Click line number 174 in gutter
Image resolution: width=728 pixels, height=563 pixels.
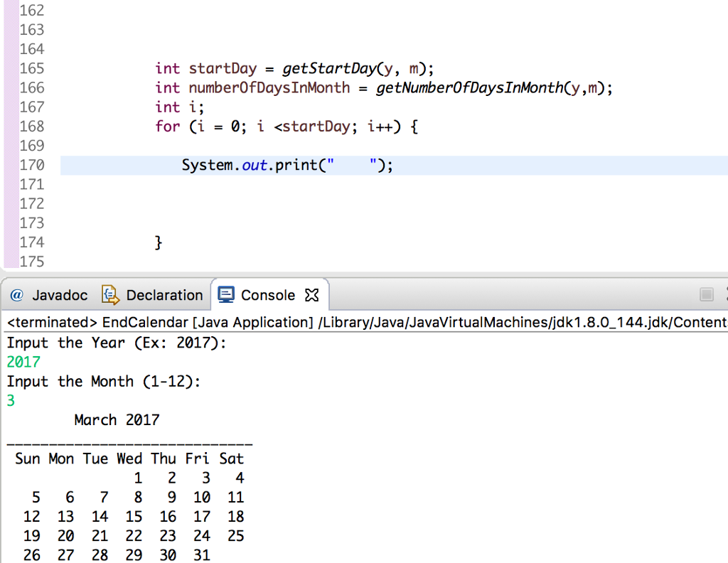(32, 242)
